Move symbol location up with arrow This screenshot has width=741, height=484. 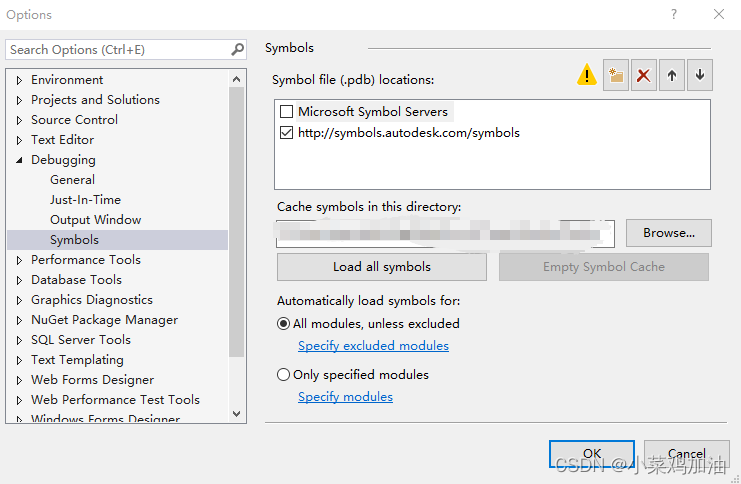[x=672, y=75]
